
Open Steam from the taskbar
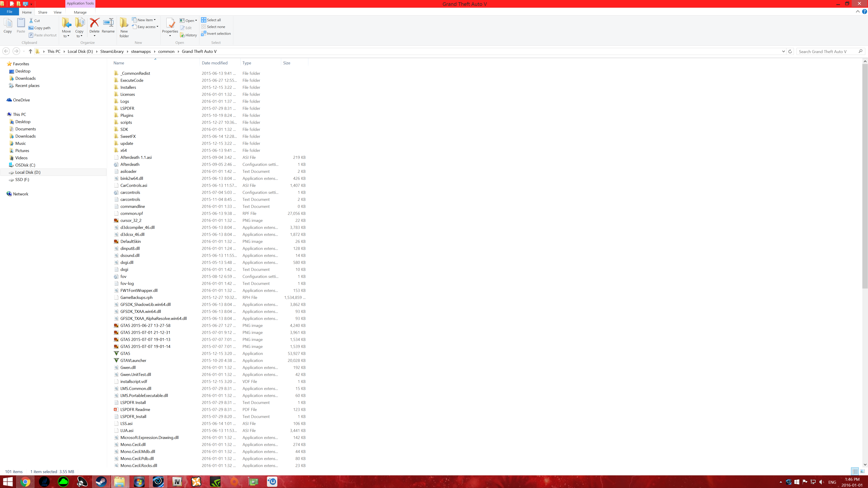101,482
